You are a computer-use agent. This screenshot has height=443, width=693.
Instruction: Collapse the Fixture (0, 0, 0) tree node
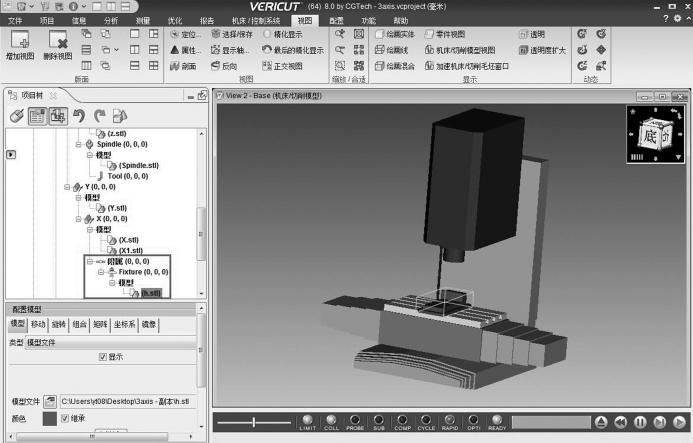(100, 272)
